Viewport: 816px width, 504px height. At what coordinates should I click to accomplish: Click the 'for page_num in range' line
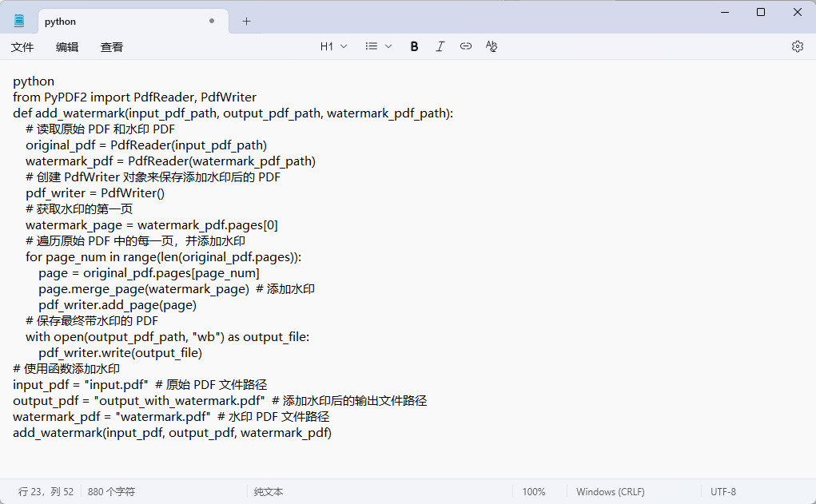(163, 257)
